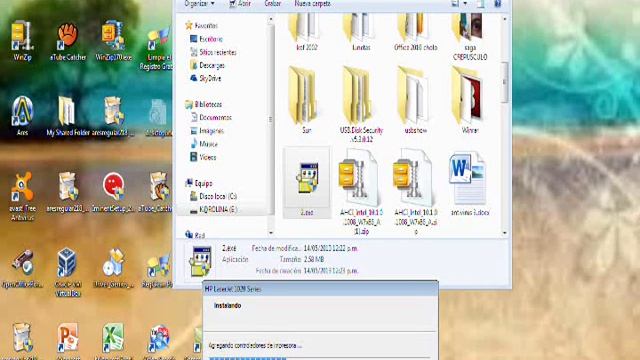Viewport: 640px width, 360px height.
Task: Open the Imágenes library
Action: [207, 131]
